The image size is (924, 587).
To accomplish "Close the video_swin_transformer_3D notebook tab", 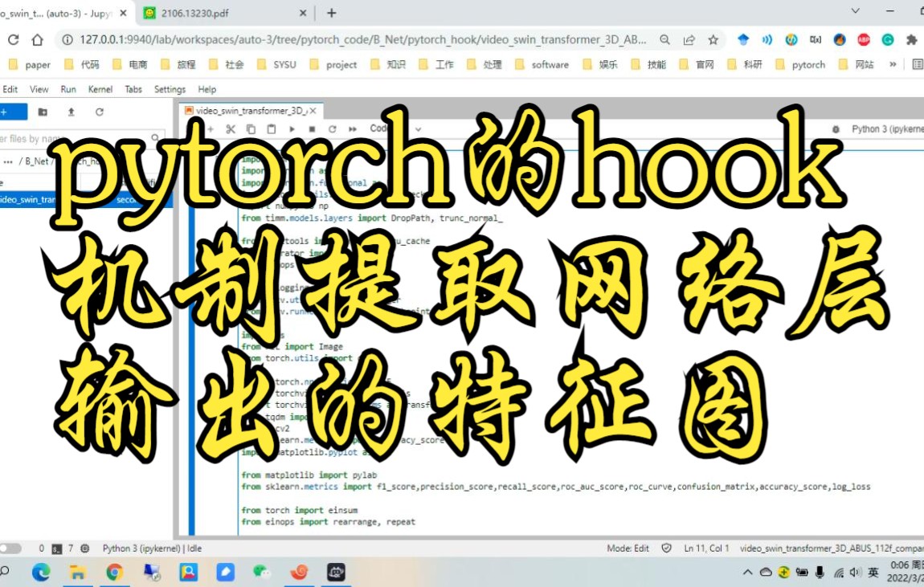I will (313, 111).
